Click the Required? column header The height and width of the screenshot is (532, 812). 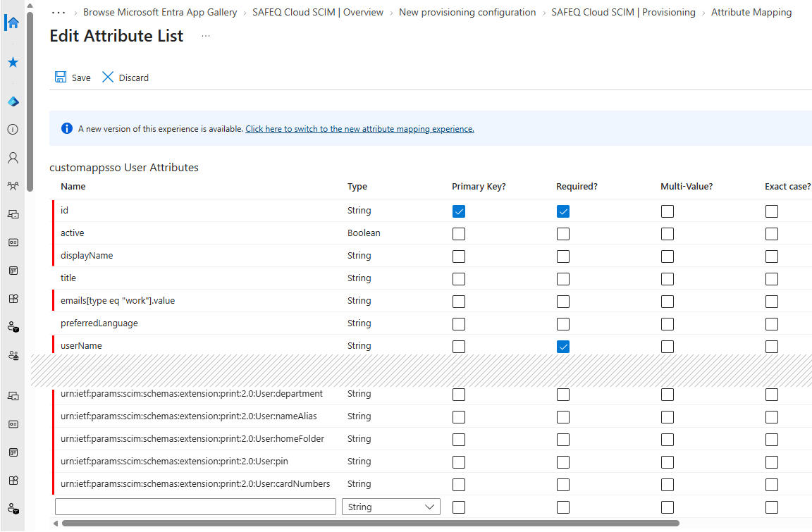click(x=577, y=186)
